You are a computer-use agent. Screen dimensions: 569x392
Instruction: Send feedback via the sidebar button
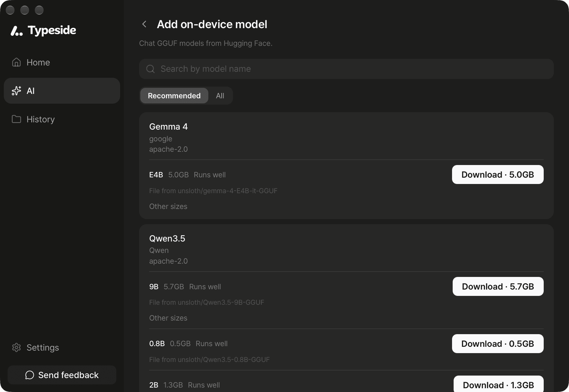click(62, 375)
